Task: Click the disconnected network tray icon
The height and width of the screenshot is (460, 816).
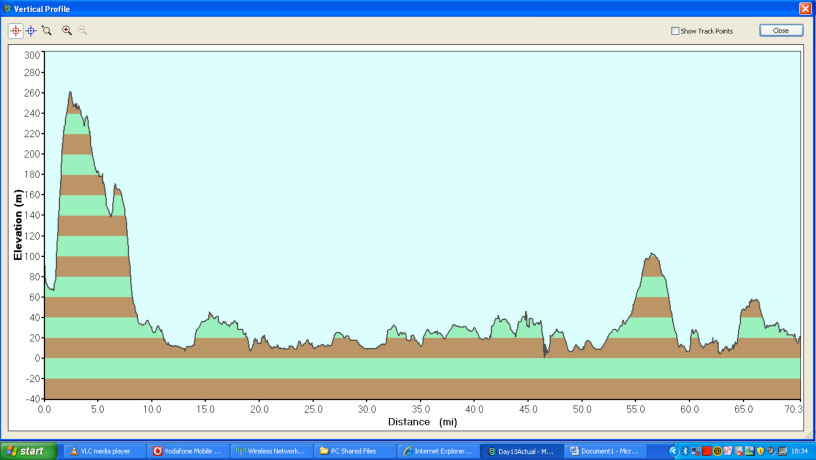Action: pyautogui.click(x=696, y=451)
